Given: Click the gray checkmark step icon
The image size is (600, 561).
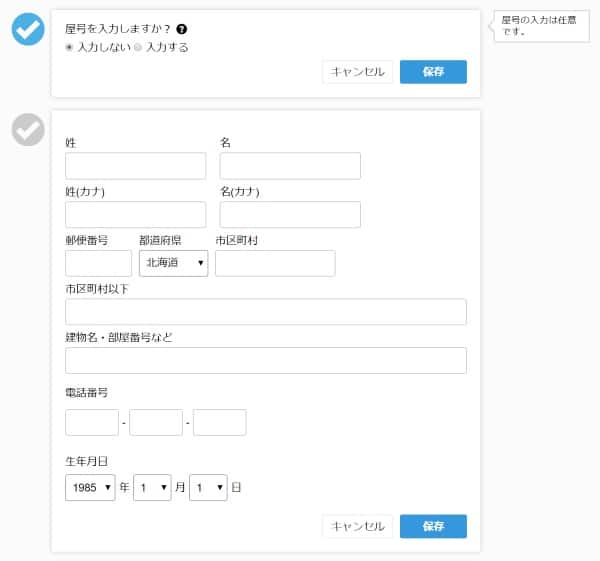Looking at the screenshot, I should (28, 129).
